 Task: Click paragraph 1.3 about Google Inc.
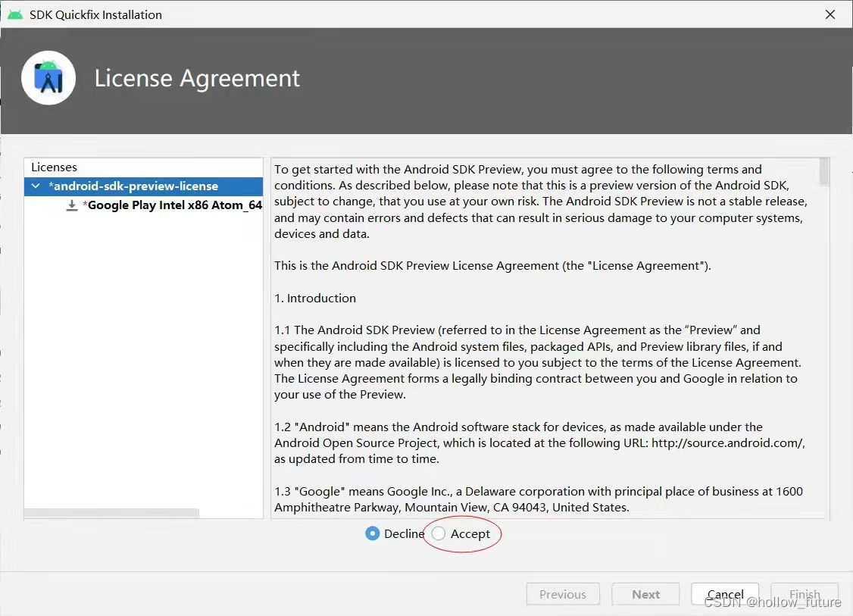539,499
